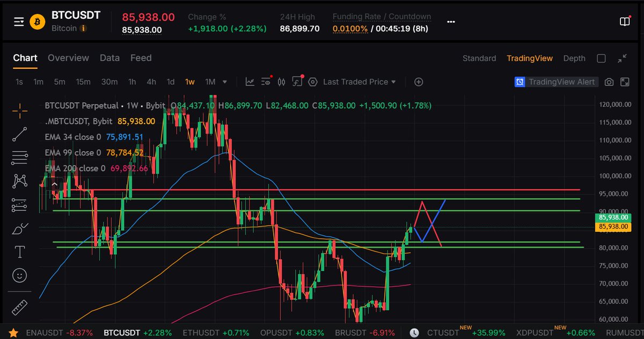Select the trend line drawing tool

(20, 134)
